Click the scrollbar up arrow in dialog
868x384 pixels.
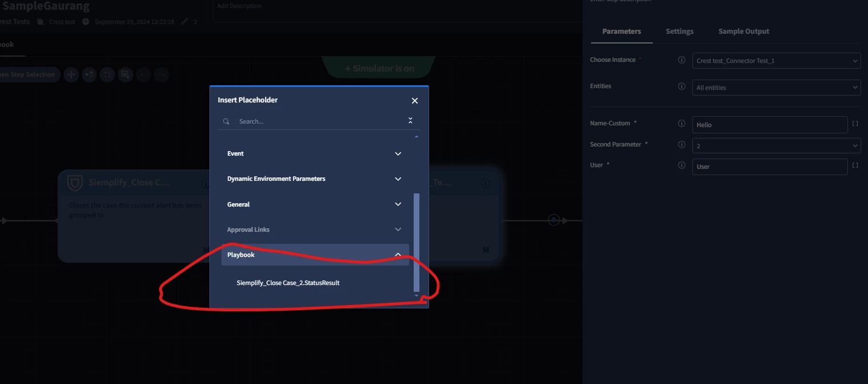tap(417, 137)
